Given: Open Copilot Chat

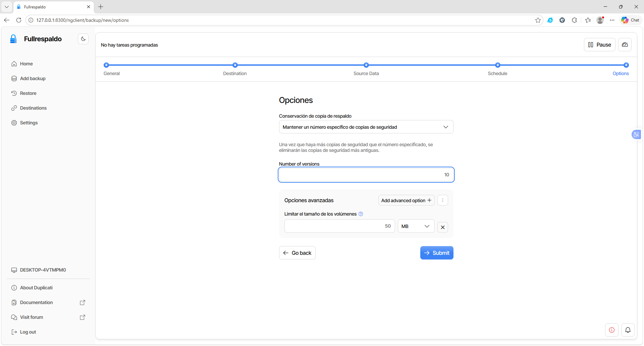Looking at the screenshot, I should 630,20.
